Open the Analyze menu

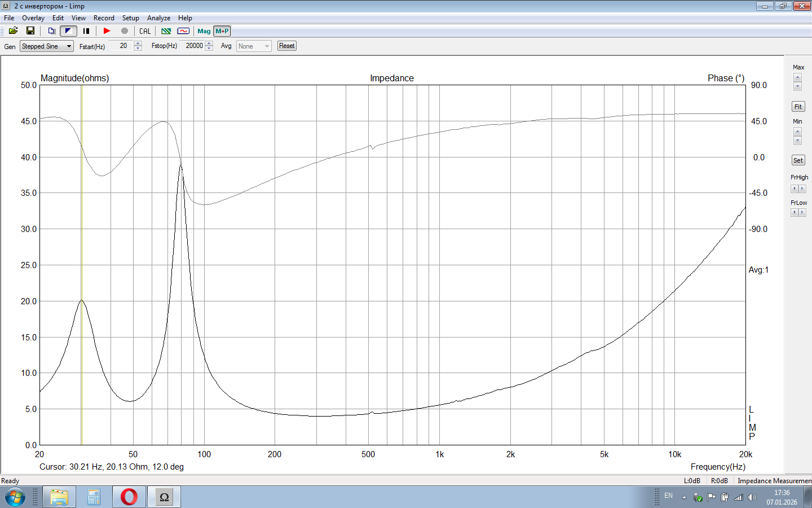[158, 18]
